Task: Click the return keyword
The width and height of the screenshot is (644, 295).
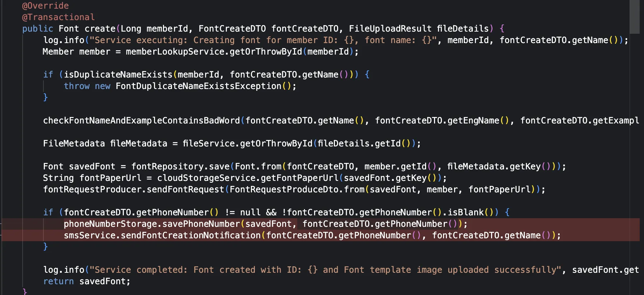Action: click(58, 281)
